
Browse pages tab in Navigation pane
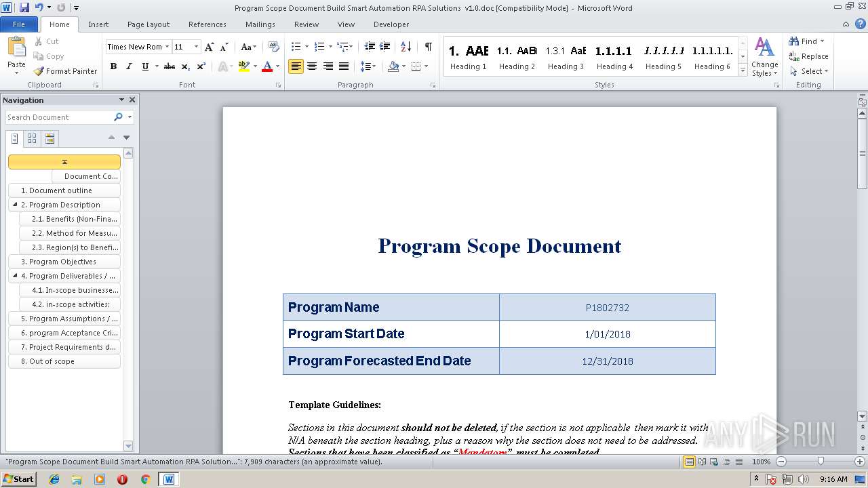(x=32, y=139)
